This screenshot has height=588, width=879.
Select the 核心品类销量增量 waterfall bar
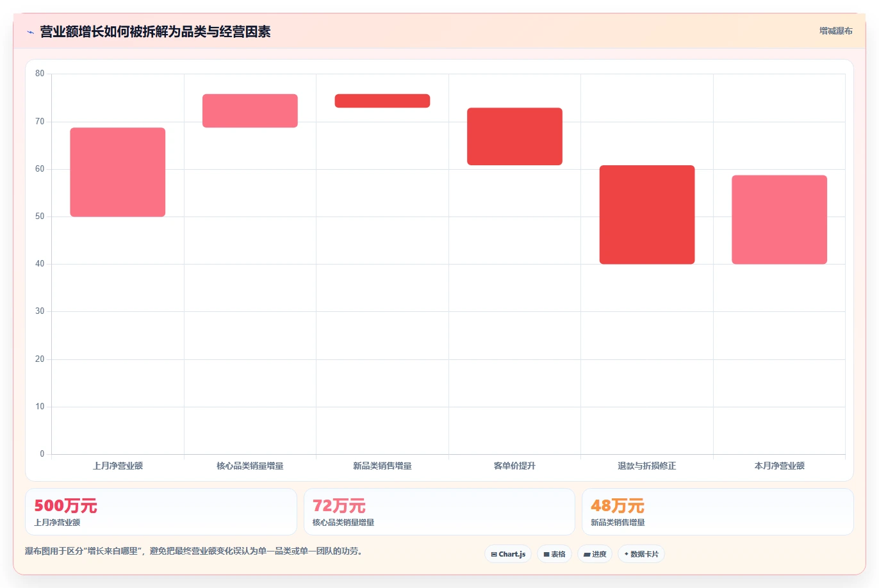pos(250,111)
